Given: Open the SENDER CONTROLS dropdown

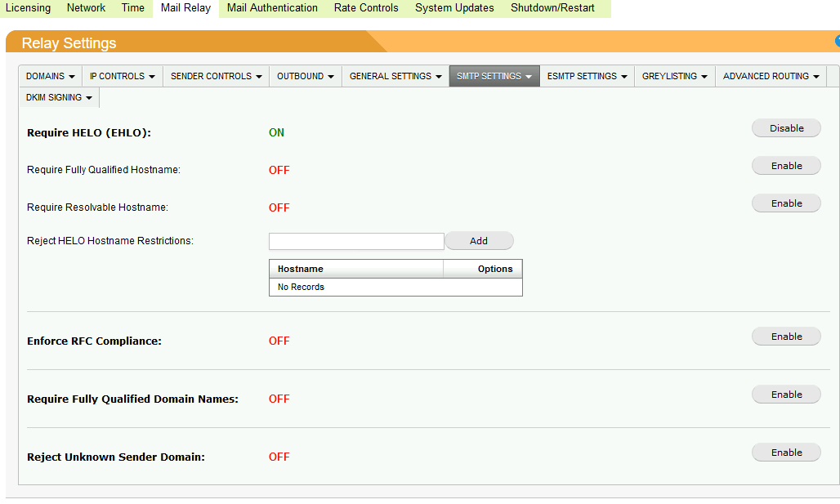Looking at the screenshot, I should pos(214,76).
